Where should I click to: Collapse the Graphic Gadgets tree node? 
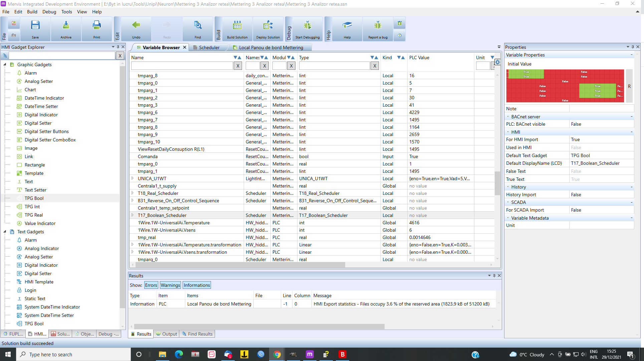[x=5, y=65]
